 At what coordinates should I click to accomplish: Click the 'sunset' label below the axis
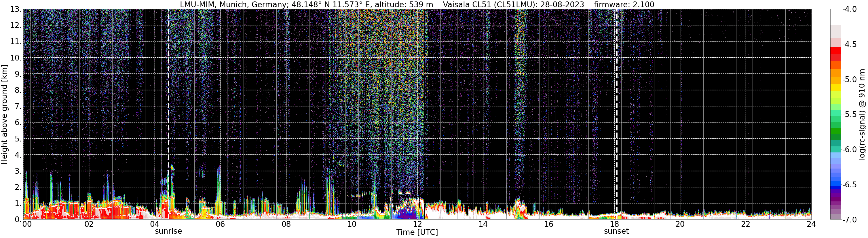click(616, 231)
